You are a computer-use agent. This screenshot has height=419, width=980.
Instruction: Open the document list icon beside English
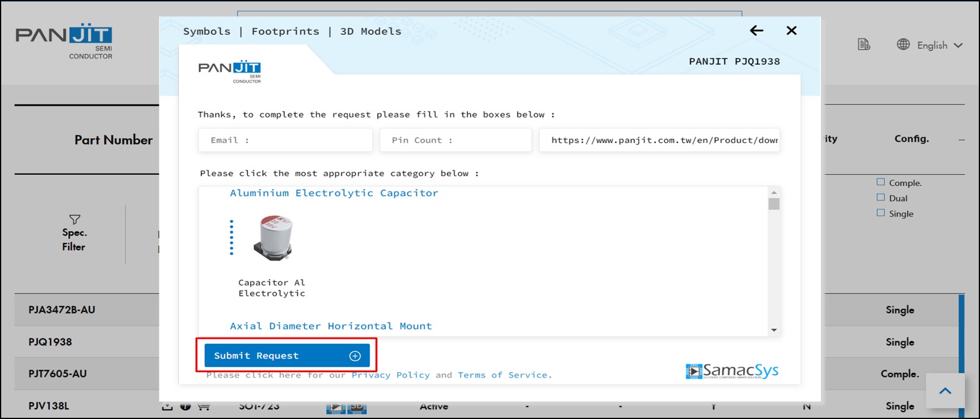pyautogui.click(x=864, y=44)
